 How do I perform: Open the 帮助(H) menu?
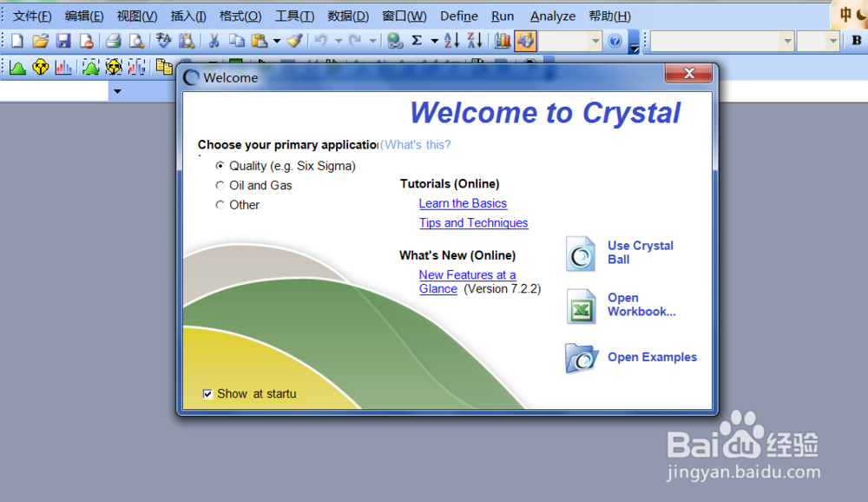609,17
